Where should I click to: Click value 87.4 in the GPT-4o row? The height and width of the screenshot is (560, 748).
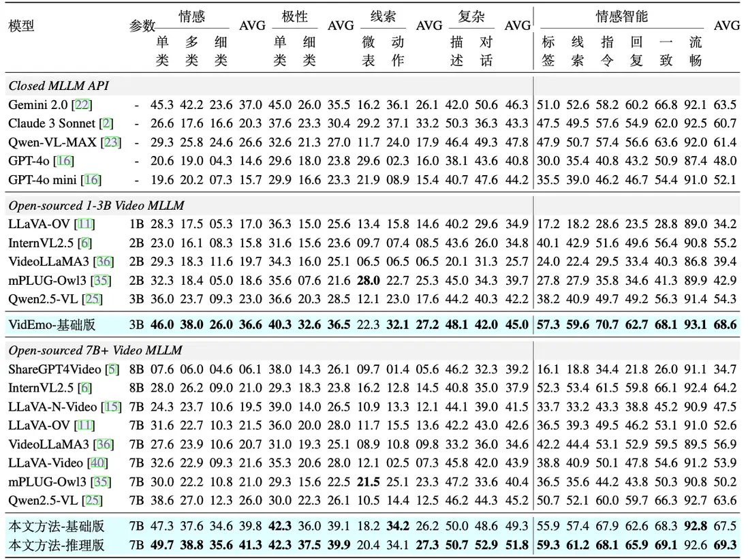[696, 161]
